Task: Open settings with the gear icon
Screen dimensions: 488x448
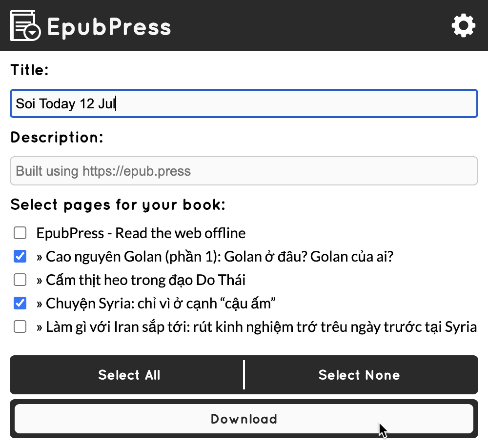Action: click(463, 25)
